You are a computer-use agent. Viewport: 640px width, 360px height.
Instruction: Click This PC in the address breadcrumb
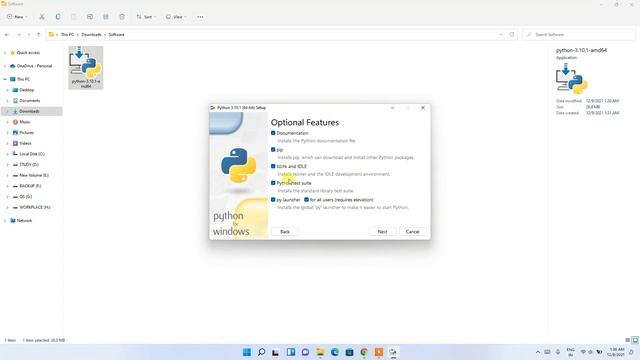[67, 35]
